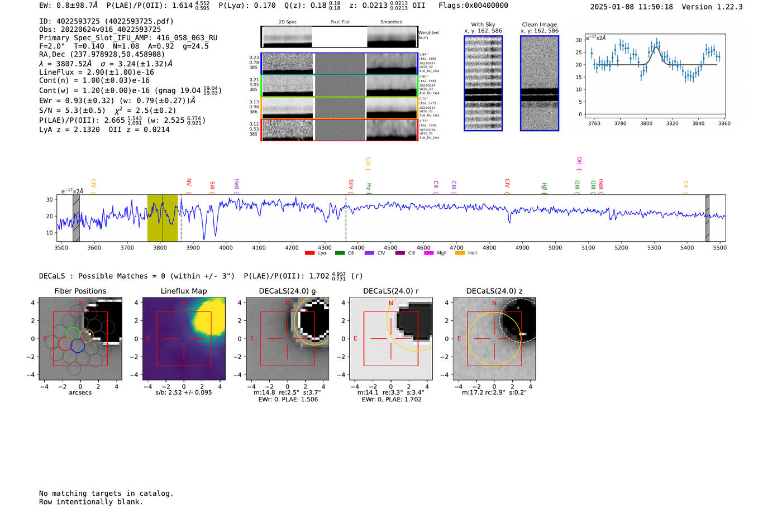This screenshot has width=782, height=532.
Task: Click the DECaLS Possible Matches = 0 text
Action: click(x=137, y=276)
